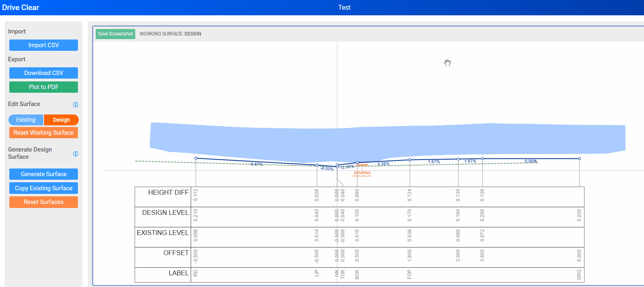Click Reset Working Surface
Image resolution: width=644 pixels, height=287 pixels.
[44, 133]
